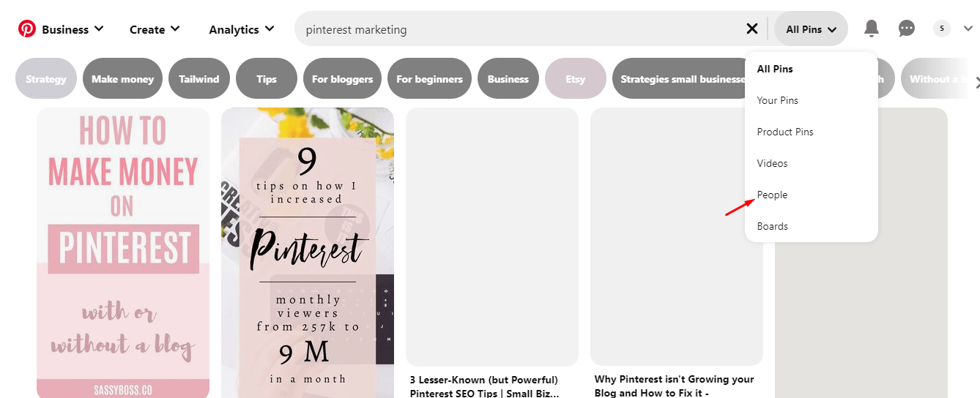
Task: Select People from the filter menu
Action: click(x=772, y=195)
